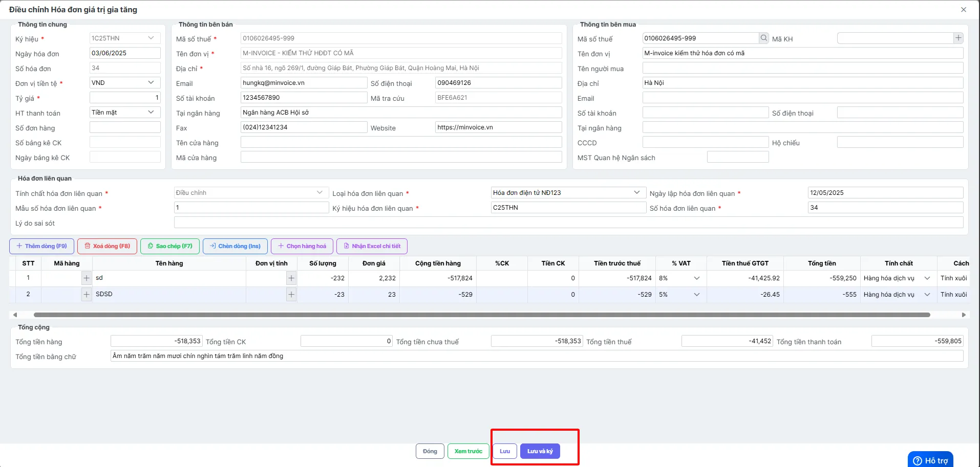The image size is (980, 467).
Task: Open the row 2 Tính chất dropdown
Action: click(x=898, y=295)
